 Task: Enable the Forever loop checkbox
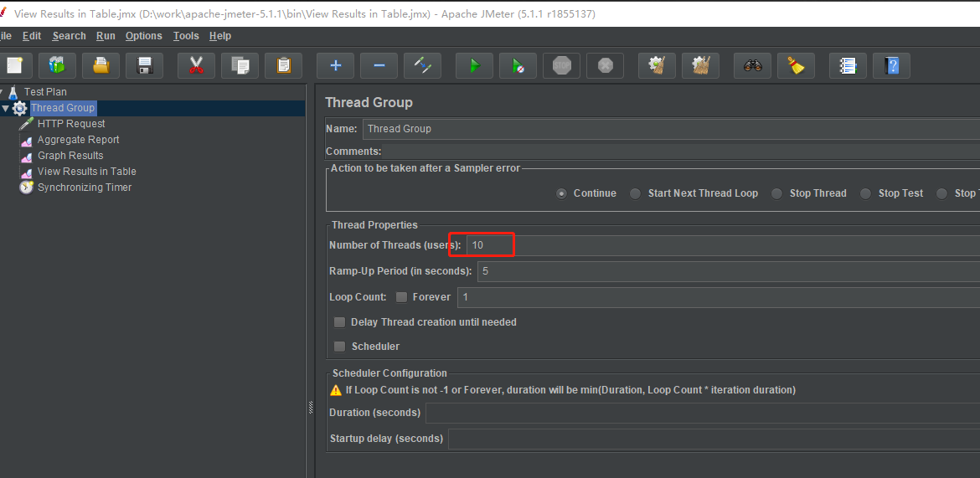[401, 297]
